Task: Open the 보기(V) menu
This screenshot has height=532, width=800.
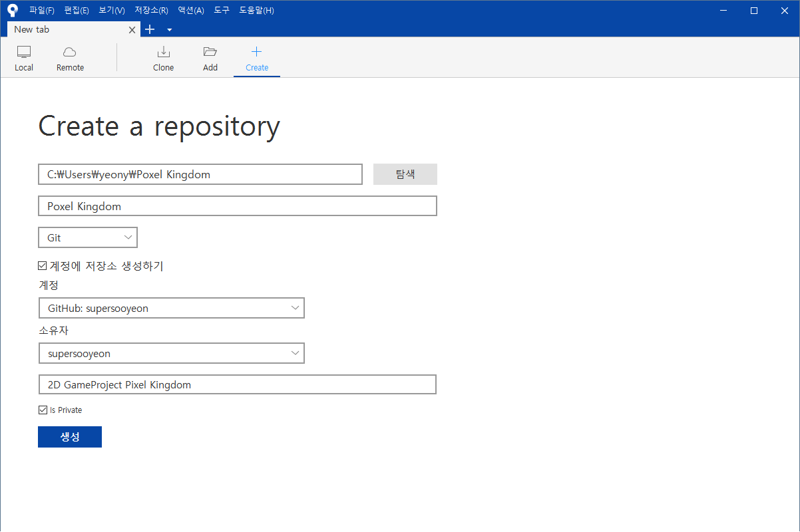Action: pos(111,10)
